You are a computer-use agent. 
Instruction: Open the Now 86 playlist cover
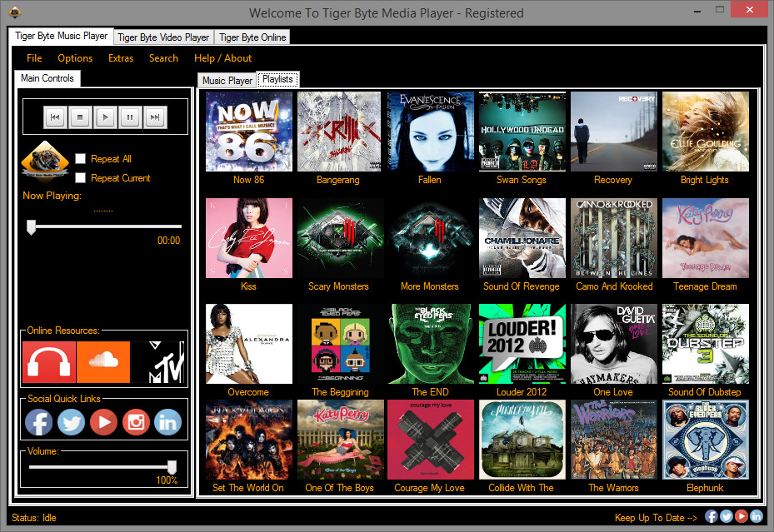click(249, 132)
